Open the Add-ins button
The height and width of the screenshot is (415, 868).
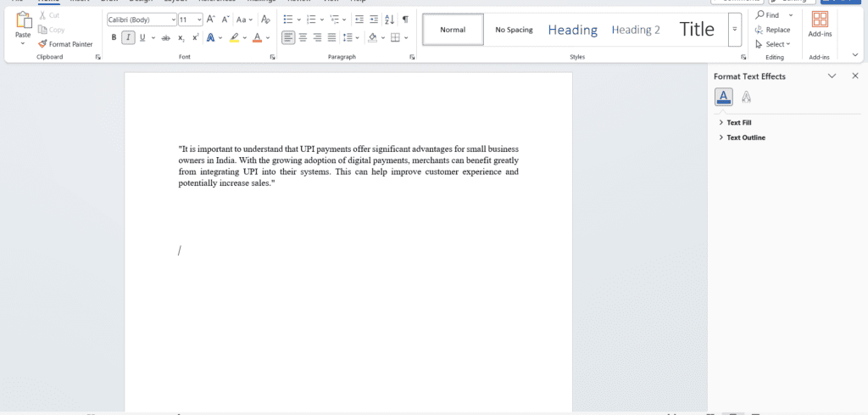coord(820,25)
